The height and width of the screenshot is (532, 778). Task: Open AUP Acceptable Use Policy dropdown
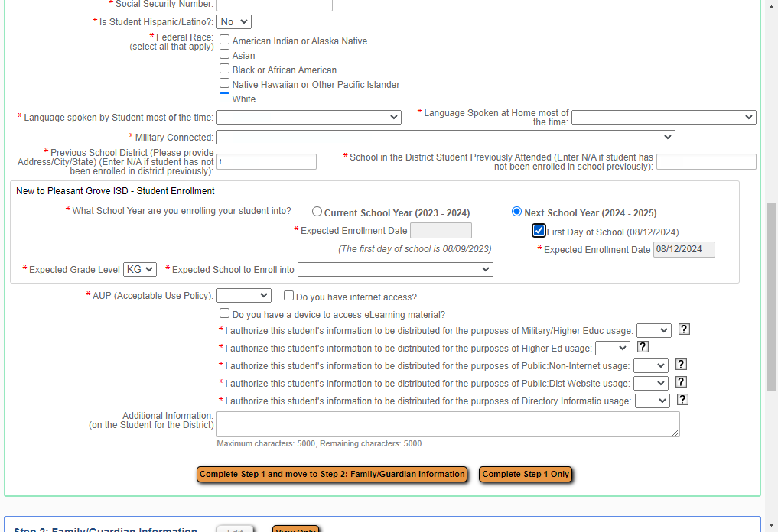[244, 296]
